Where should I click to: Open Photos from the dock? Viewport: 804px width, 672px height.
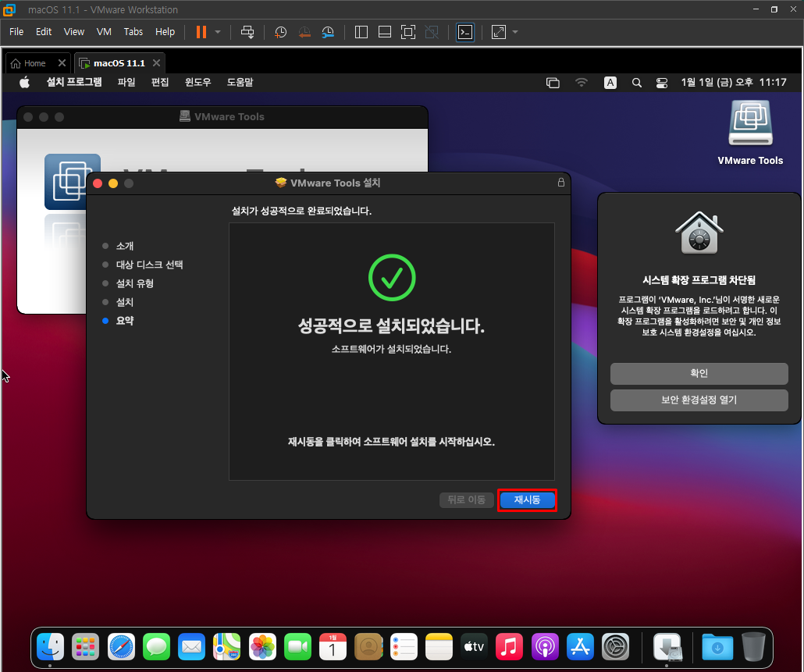pyautogui.click(x=262, y=647)
